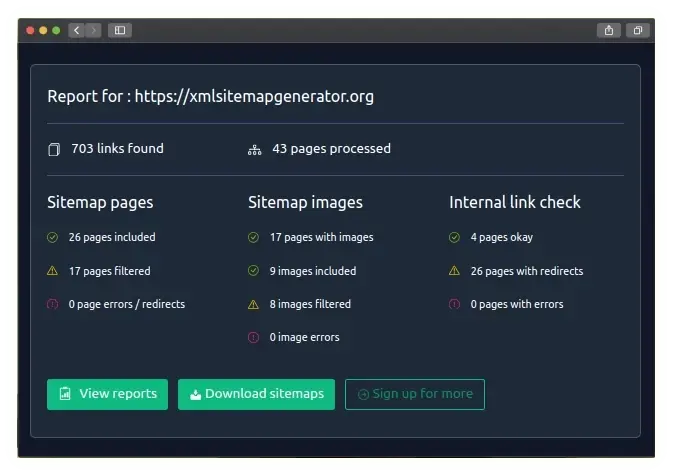673x476 pixels.
Task: Click Sign up for more button
Action: click(415, 394)
